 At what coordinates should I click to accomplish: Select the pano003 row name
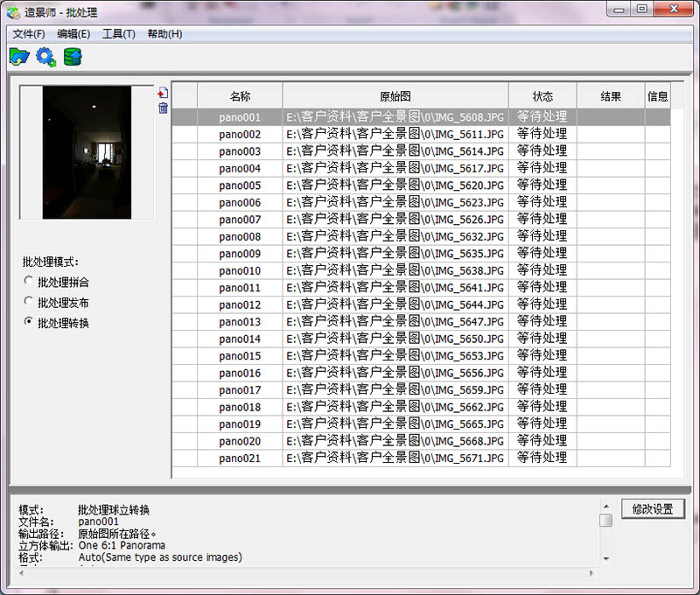click(240, 151)
